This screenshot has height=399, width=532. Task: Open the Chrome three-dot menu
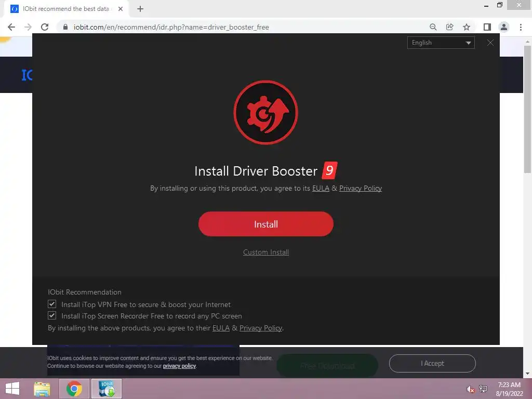[x=521, y=27]
